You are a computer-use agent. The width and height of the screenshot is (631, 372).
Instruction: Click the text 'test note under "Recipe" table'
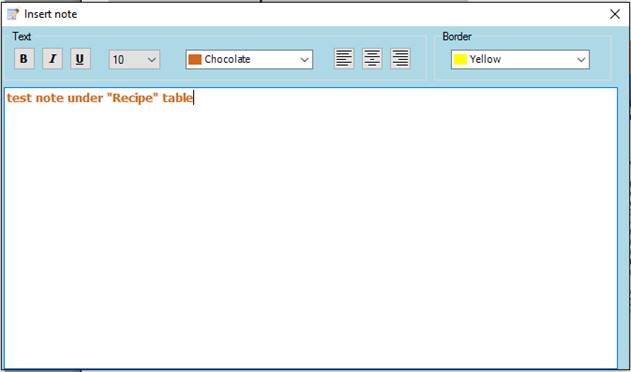pyautogui.click(x=100, y=98)
